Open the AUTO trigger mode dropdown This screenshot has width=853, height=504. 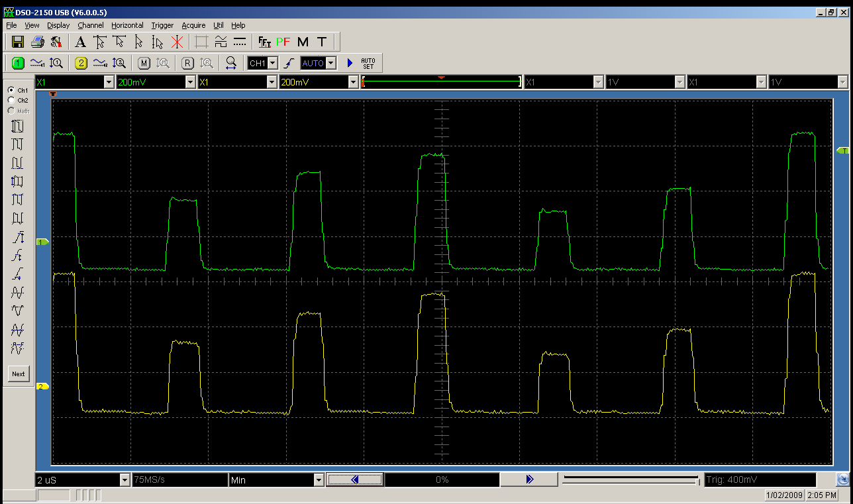pos(331,63)
